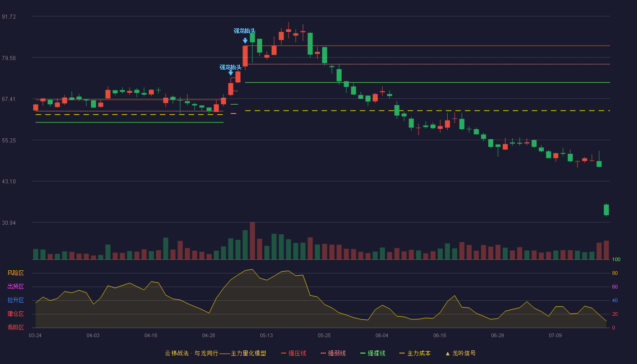This screenshot has width=637, height=364.
Task: Click the 91.72 price axis label
Action: tap(9, 17)
